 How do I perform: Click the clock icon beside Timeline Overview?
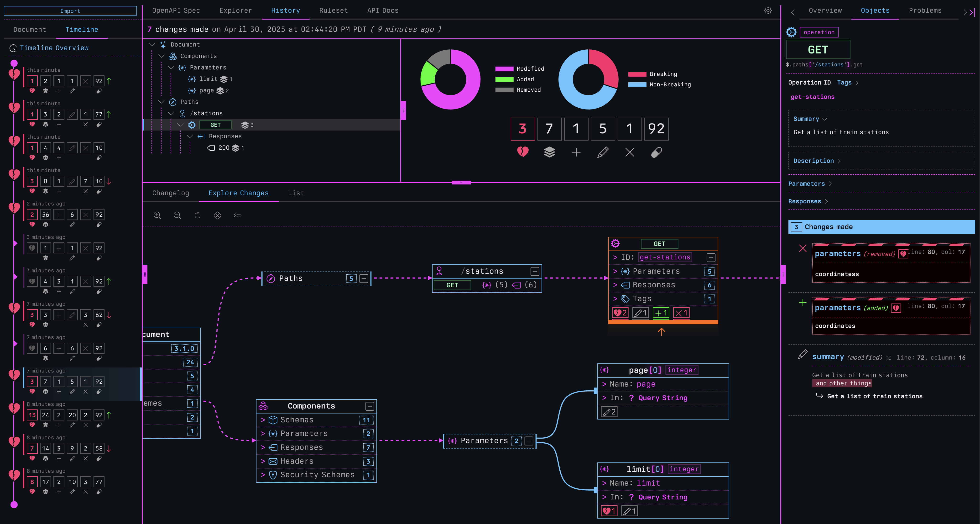(x=13, y=48)
